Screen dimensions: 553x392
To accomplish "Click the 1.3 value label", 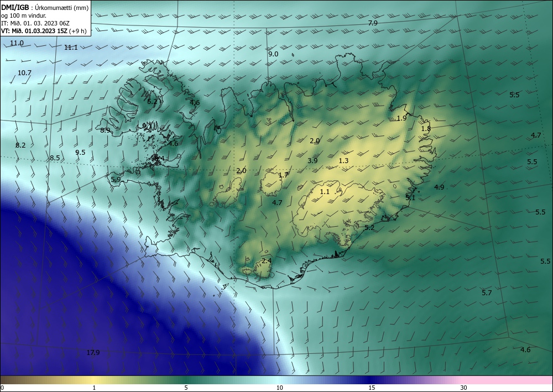I will point(343,161).
